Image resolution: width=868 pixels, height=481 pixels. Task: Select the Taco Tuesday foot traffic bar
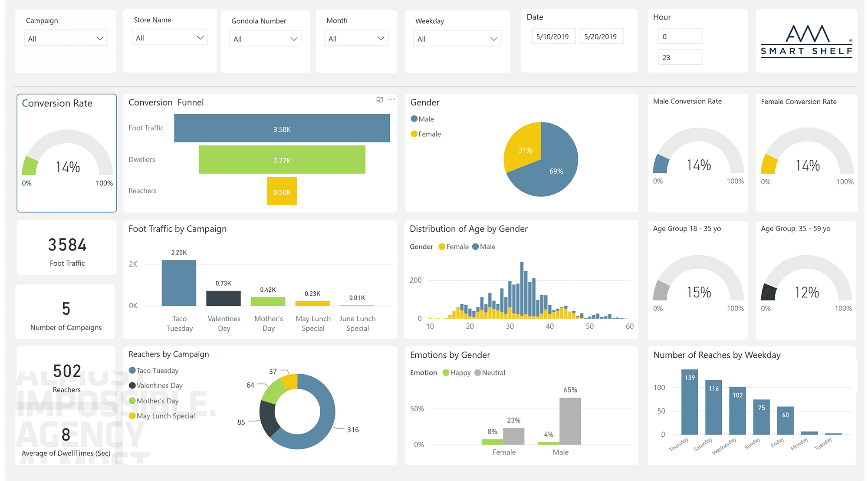pos(179,282)
